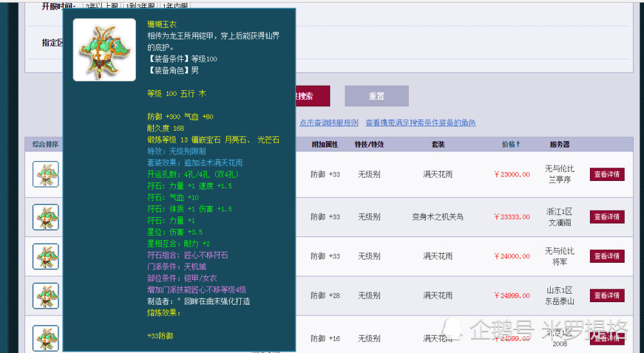Click the 套装效果：追加法术满天花雨 tooltip line
This screenshot has height=353, width=644.
click(x=194, y=163)
